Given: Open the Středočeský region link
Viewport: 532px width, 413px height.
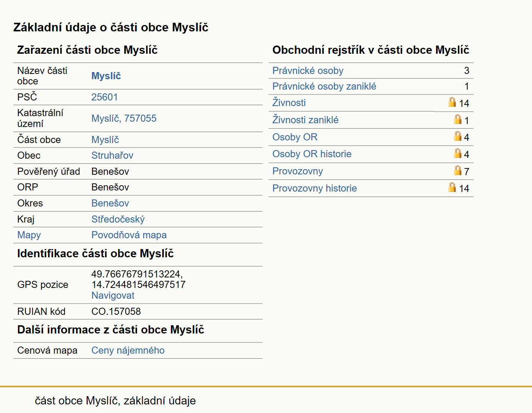Looking at the screenshot, I should click(118, 219).
